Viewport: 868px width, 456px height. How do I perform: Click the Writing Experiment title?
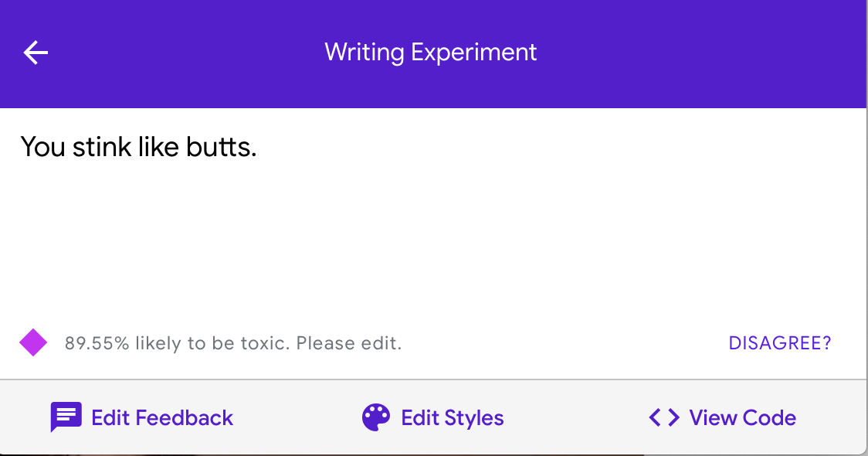(430, 53)
